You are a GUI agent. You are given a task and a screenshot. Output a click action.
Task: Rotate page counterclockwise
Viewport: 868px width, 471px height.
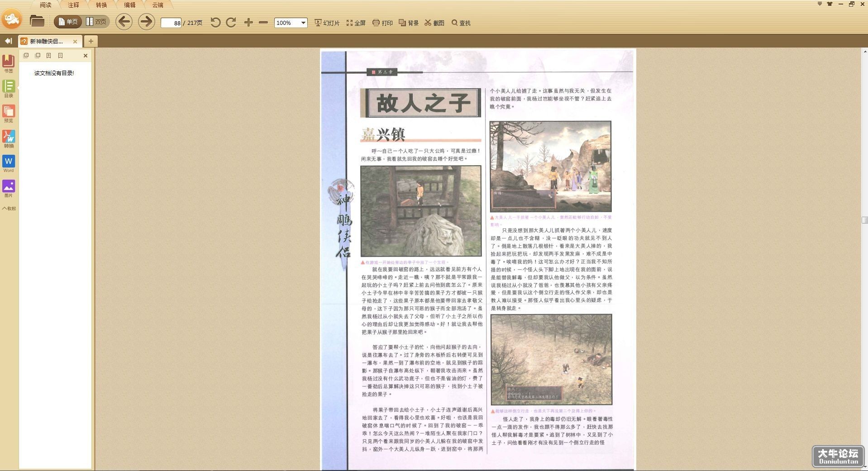(x=215, y=22)
